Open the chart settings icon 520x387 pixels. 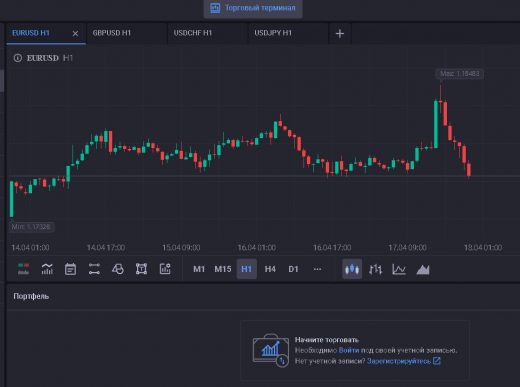tap(165, 269)
